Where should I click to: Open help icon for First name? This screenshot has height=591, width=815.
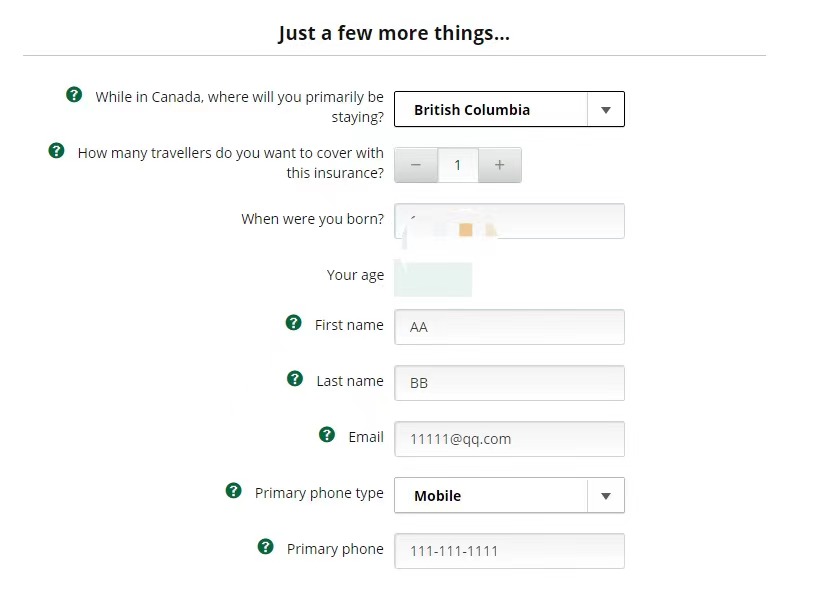294,323
